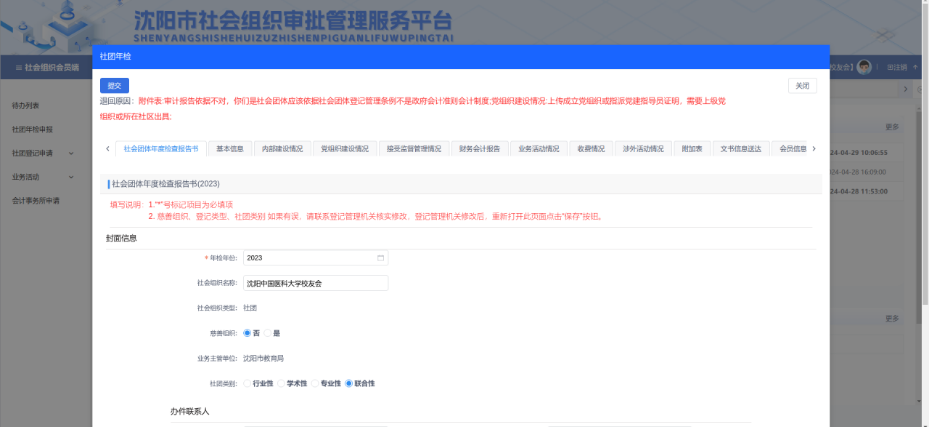Expand the 社团登记申请 sidebar menu
The height and width of the screenshot is (427, 930).
click(45, 153)
